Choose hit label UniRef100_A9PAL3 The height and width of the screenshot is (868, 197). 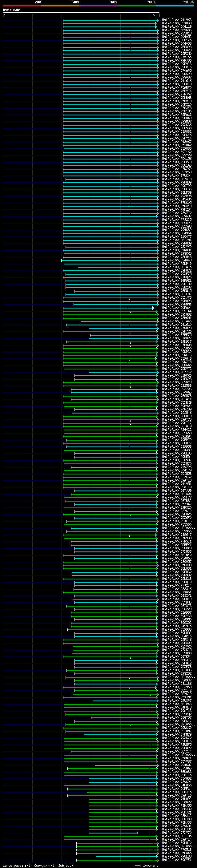pos(177,115)
